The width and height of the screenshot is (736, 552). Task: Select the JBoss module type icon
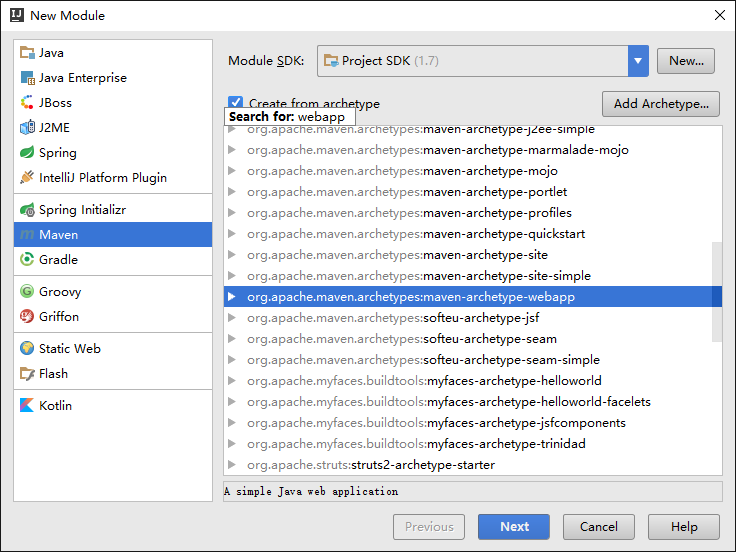coord(28,103)
